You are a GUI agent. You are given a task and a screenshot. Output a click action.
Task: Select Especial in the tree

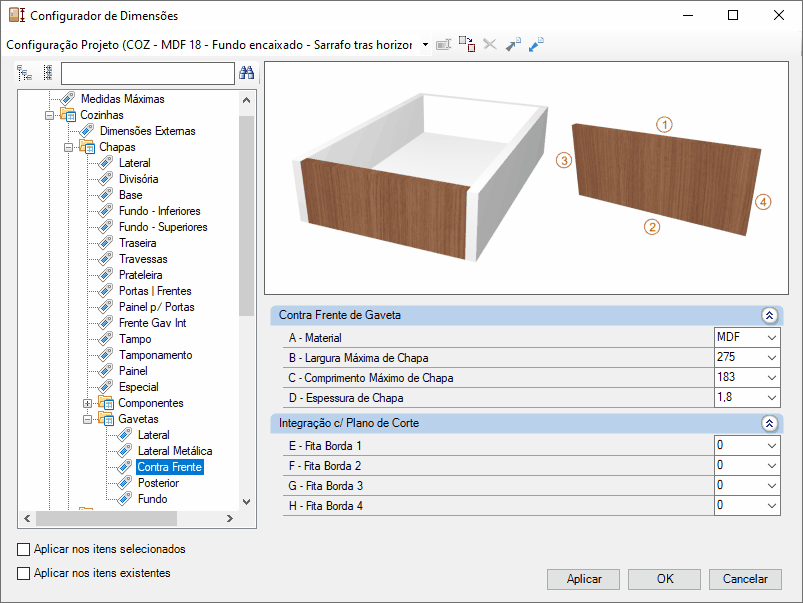[x=139, y=386]
